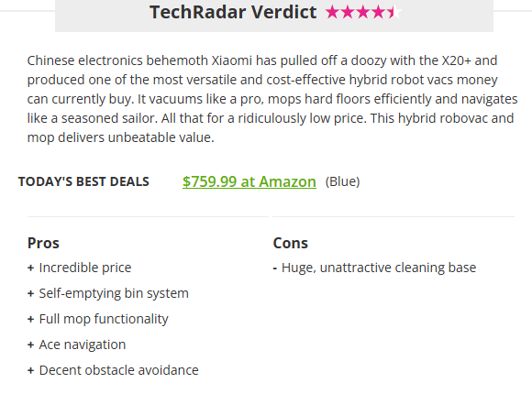Select the Huge, unattractive cleaning base text
Image resolution: width=532 pixels, height=394 pixels.
(379, 268)
